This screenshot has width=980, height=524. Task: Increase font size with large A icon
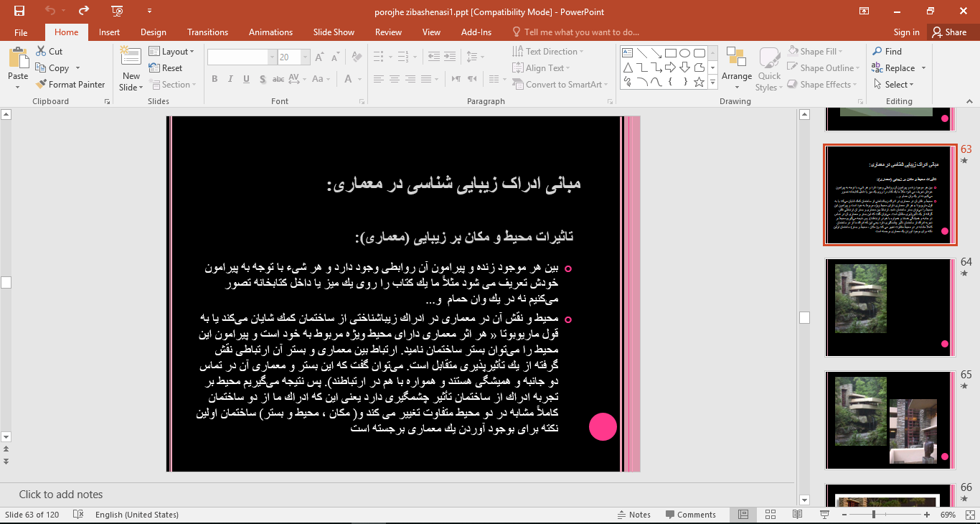click(319, 57)
